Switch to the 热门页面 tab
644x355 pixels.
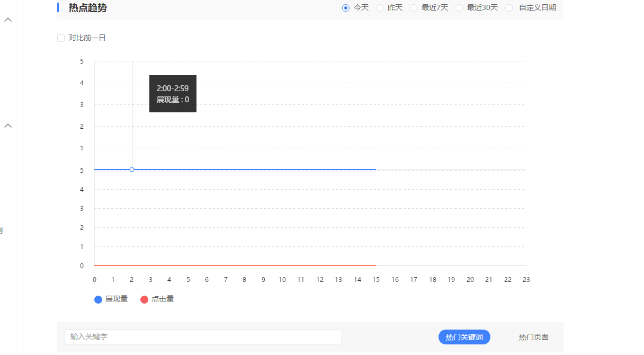533,337
